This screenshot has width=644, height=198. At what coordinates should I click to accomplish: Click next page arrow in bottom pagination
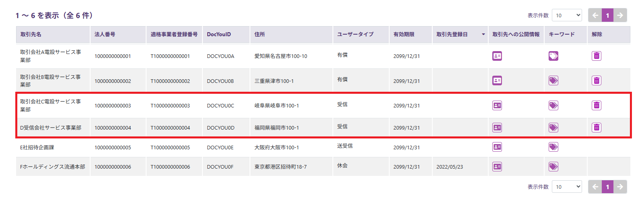point(620,187)
